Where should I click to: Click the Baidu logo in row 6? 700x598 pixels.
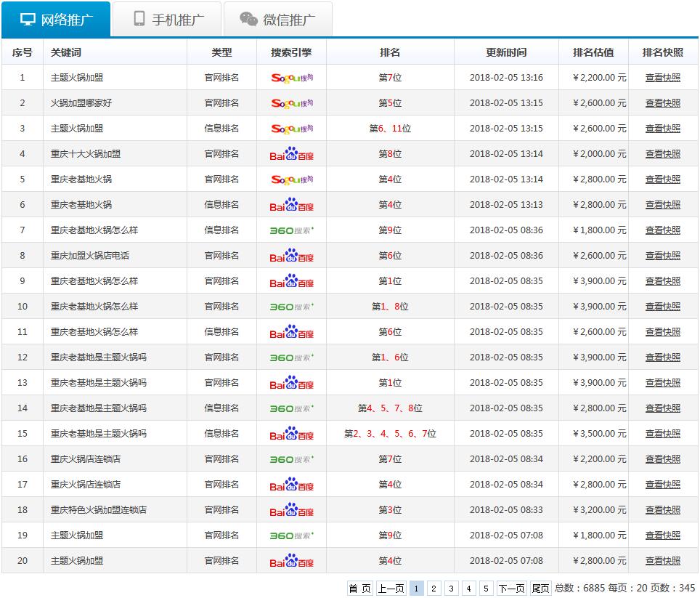point(291,205)
